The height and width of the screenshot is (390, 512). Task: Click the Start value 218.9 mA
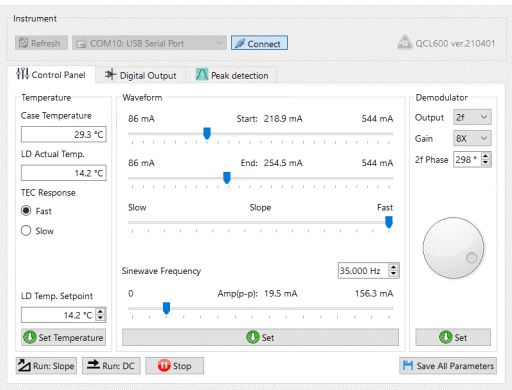283,118
